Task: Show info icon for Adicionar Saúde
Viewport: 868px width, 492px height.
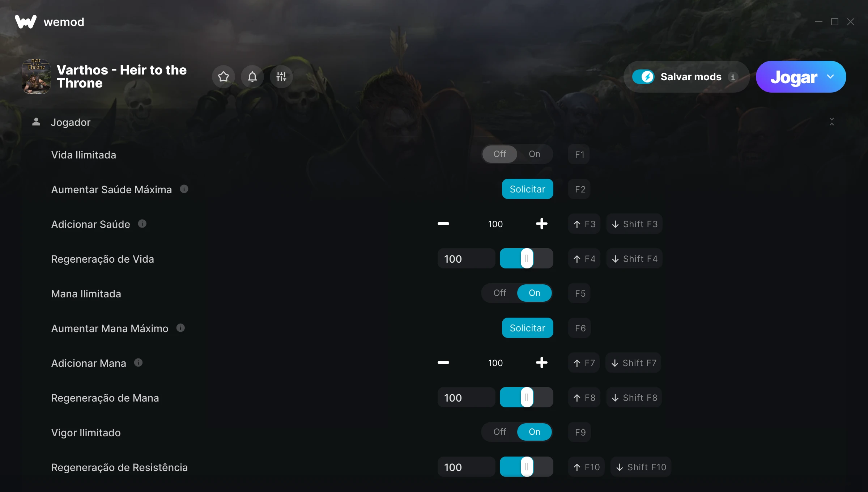Action: pyautogui.click(x=142, y=224)
